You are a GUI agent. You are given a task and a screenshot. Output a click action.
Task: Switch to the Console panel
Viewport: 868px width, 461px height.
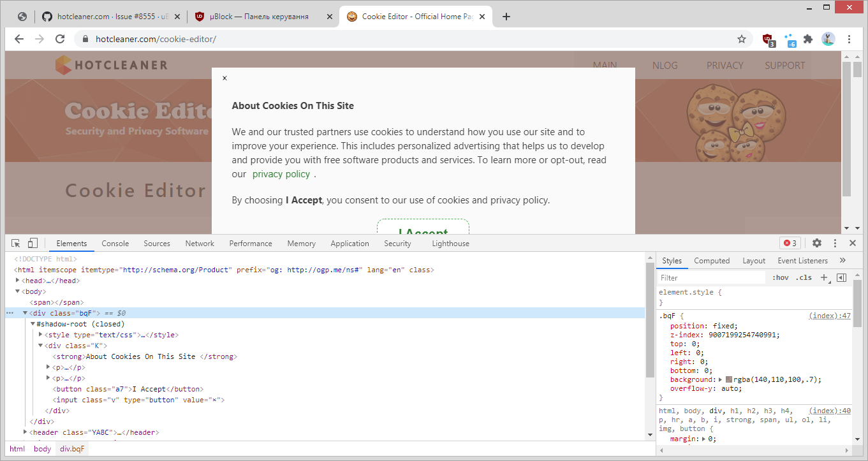(115, 243)
